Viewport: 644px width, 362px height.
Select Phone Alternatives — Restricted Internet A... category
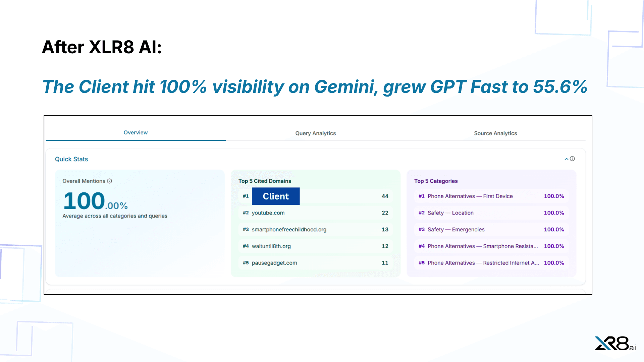(491, 263)
